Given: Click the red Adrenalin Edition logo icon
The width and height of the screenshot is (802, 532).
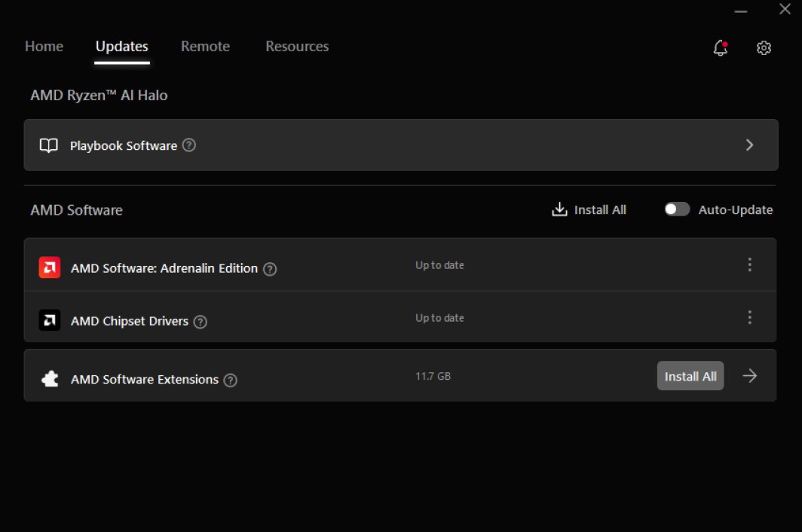Looking at the screenshot, I should click(50, 267).
